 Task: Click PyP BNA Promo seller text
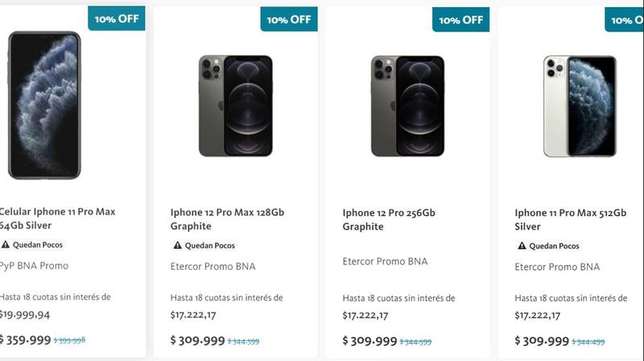pos(35,266)
